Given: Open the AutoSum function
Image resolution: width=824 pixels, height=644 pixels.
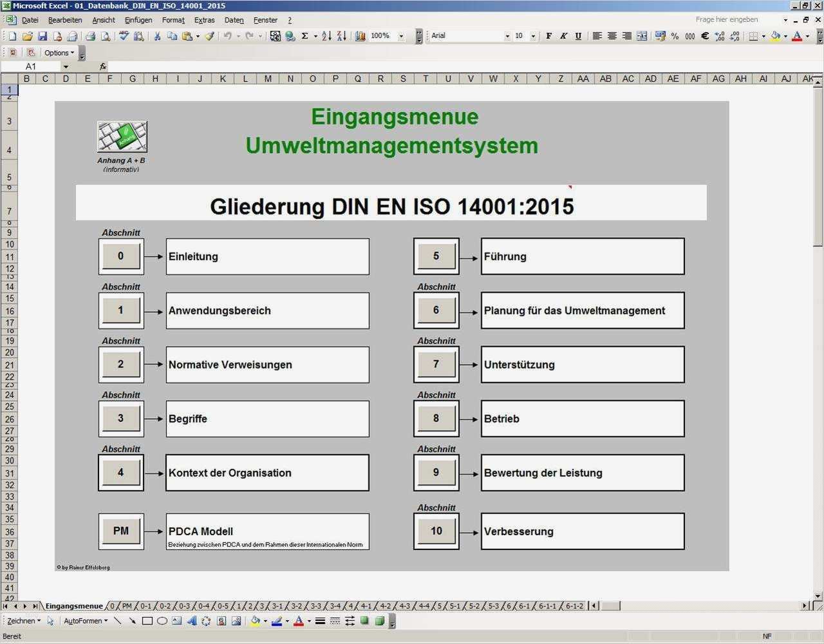Looking at the screenshot, I should (304, 36).
